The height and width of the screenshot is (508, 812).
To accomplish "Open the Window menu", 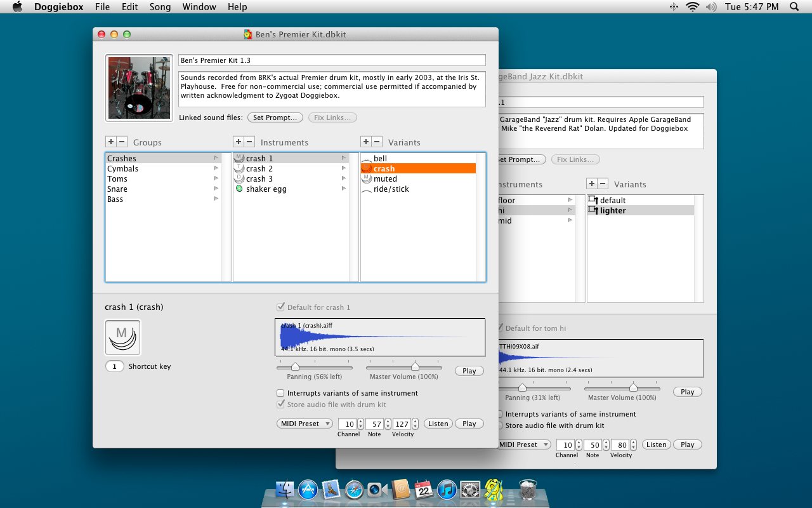I will pyautogui.click(x=199, y=7).
